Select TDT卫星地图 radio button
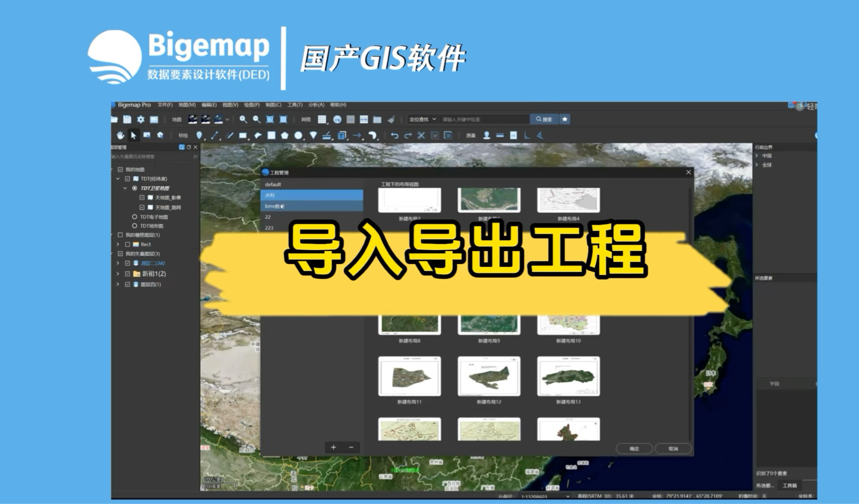Viewport: 859px width, 504px height. point(135,188)
